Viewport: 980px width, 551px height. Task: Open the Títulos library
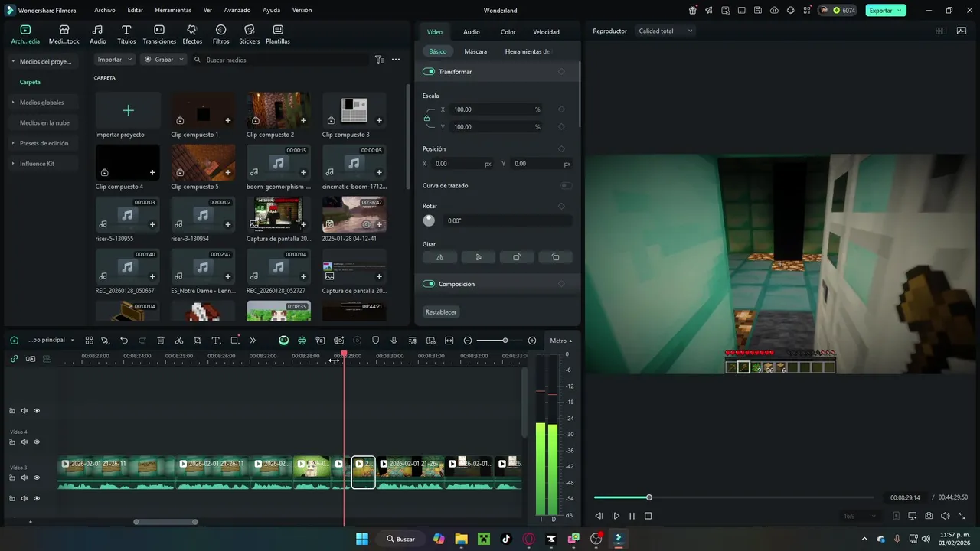tap(126, 34)
